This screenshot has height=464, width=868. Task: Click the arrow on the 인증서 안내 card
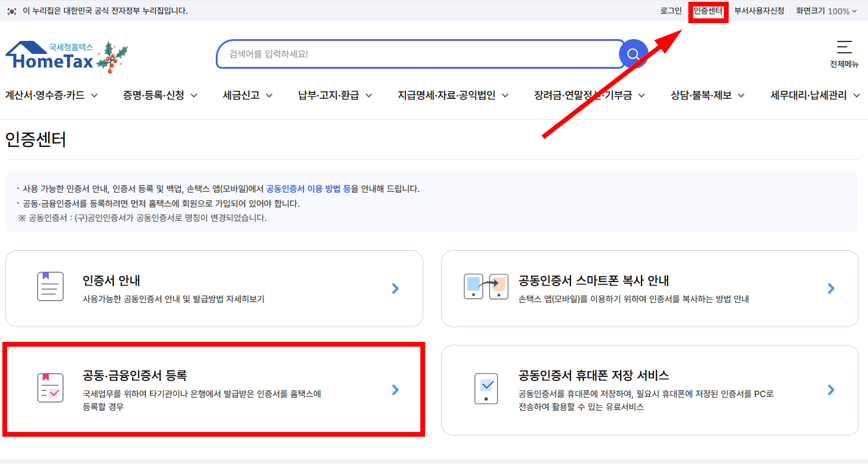[x=395, y=289]
